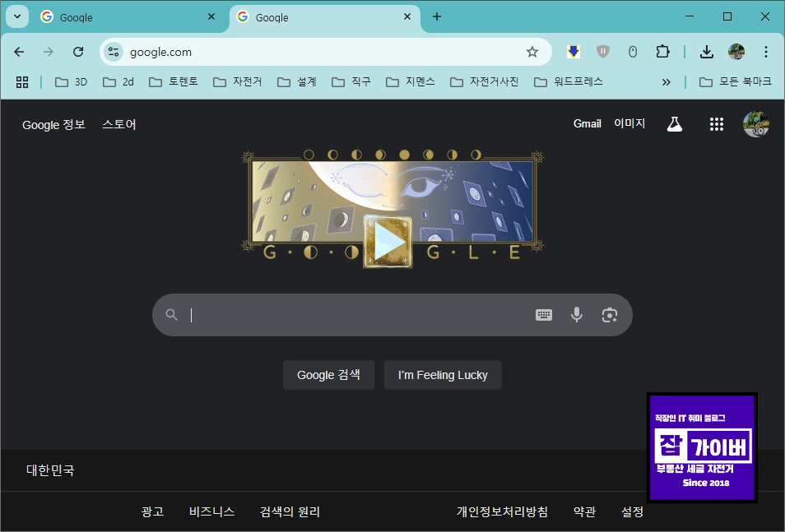Screen dimensions: 785x532
Task: Open the Extensions puzzle menu
Action: [x=662, y=52]
